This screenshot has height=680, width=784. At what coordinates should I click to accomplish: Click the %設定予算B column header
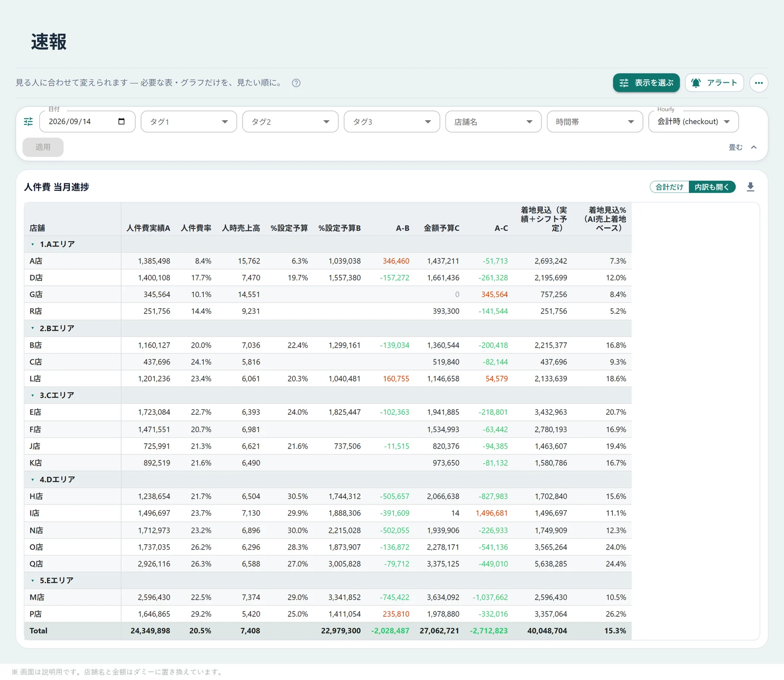pos(340,228)
